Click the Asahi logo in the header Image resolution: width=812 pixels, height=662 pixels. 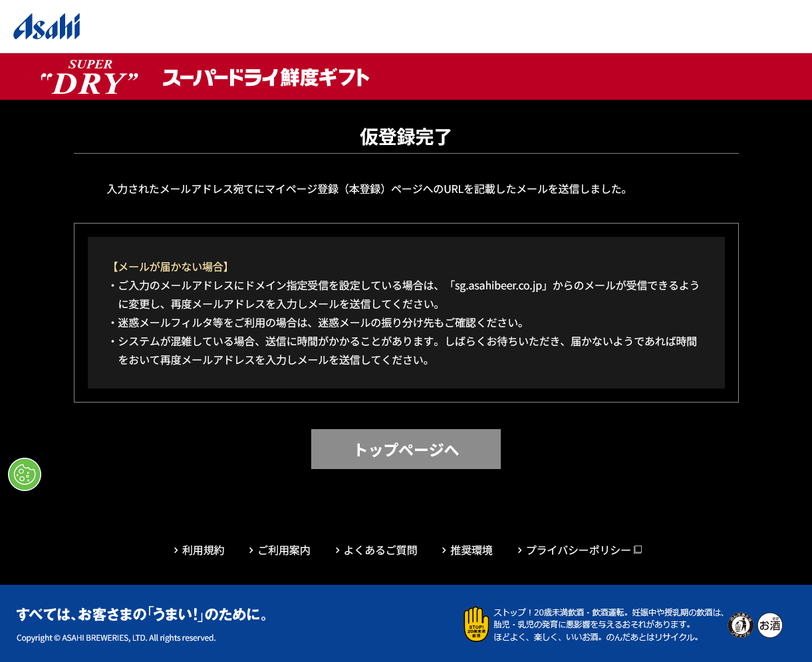click(47, 27)
